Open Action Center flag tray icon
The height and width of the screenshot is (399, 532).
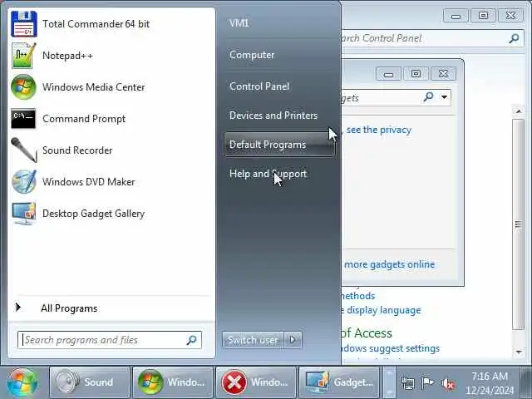(427, 383)
